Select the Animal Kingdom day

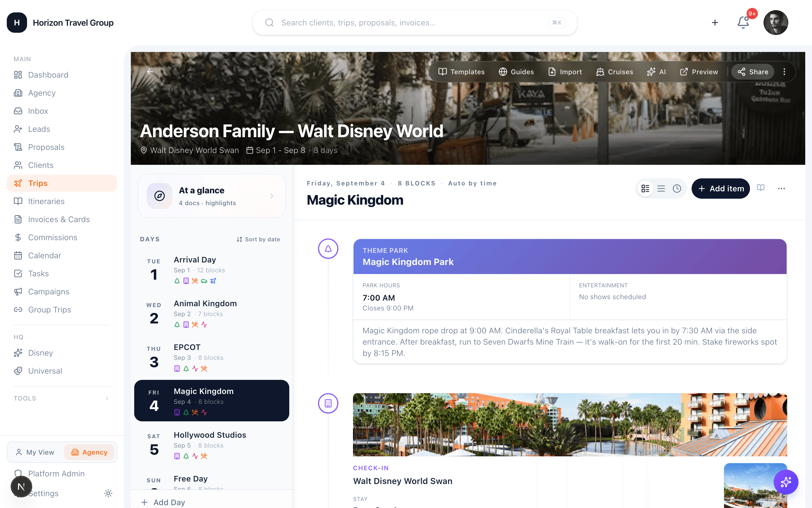click(212, 314)
